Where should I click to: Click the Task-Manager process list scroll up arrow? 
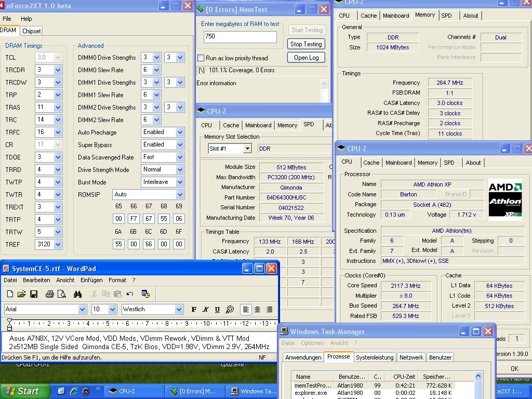tap(478, 376)
